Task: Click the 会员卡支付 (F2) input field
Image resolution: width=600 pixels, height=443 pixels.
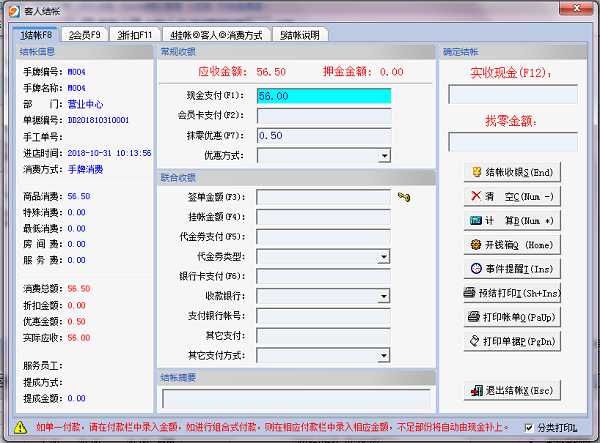Action: tap(324, 116)
